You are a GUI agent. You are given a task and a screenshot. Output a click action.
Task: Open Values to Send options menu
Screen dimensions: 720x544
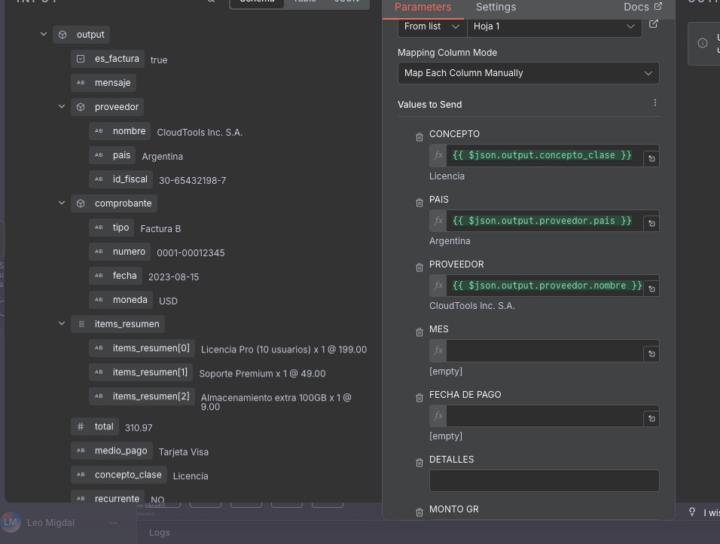(x=655, y=103)
